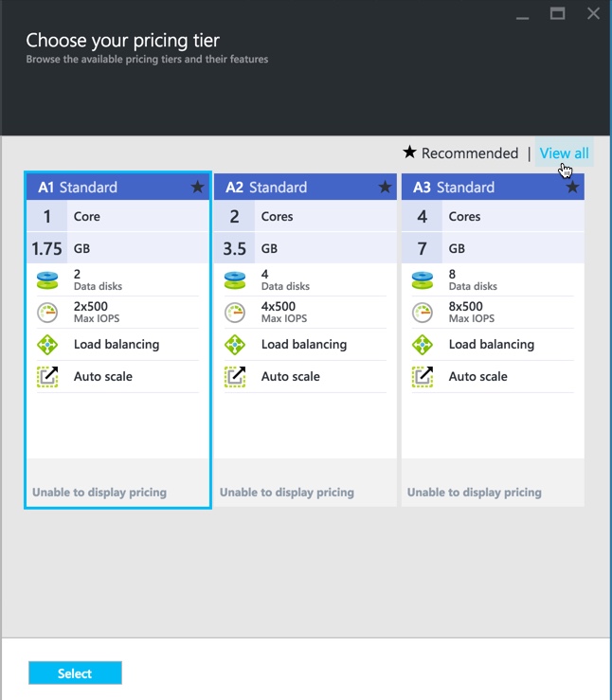Maximize the pricing tier blade
Screen dimensions: 612x700
(x=558, y=14)
